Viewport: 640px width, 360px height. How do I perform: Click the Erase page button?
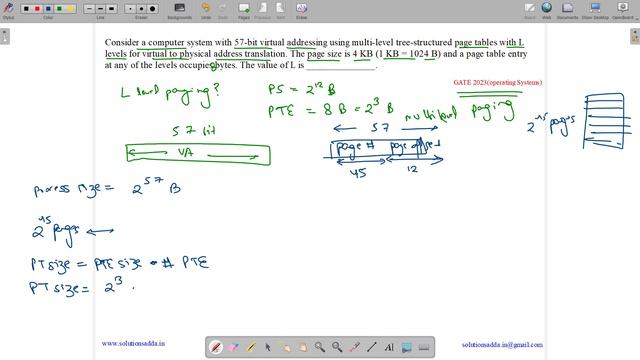301,10
